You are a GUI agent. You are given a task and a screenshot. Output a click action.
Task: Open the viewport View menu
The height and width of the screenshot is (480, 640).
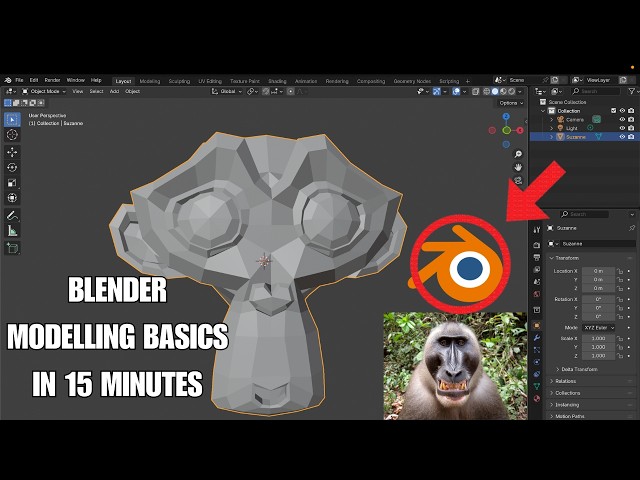click(x=78, y=91)
